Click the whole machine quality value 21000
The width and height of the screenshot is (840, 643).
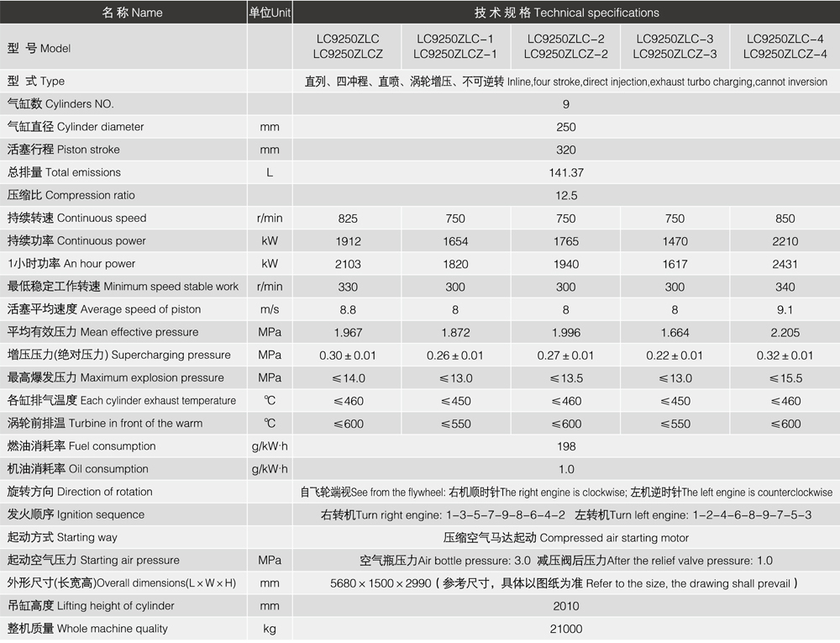(565, 629)
